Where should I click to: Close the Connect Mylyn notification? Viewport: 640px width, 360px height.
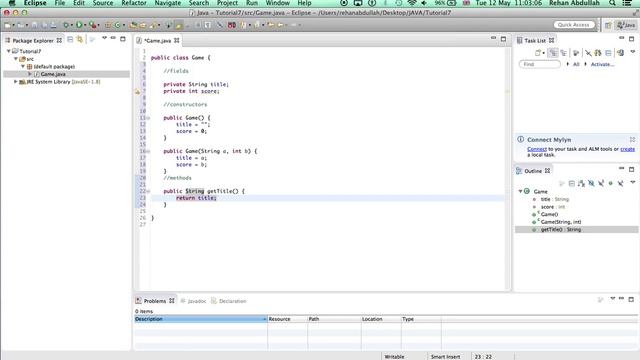(632, 139)
